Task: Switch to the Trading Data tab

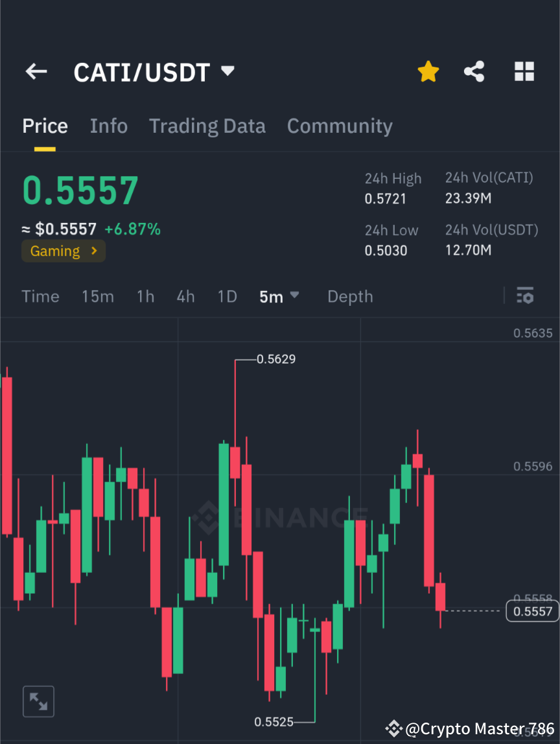Action: coord(207,126)
